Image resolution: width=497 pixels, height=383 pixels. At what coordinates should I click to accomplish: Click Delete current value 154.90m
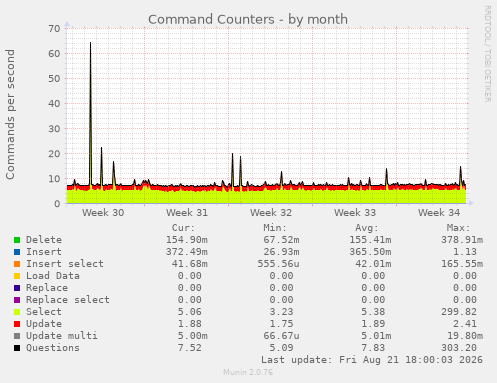pos(187,240)
